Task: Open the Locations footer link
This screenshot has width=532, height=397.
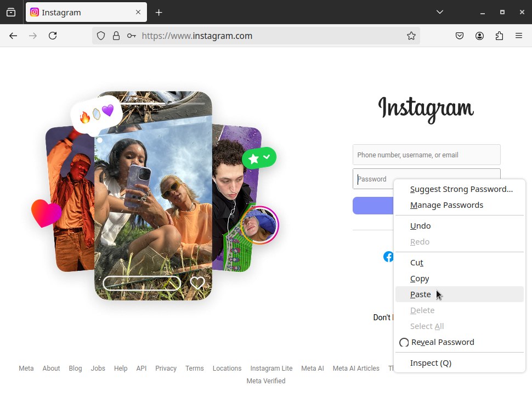Action: (227, 368)
